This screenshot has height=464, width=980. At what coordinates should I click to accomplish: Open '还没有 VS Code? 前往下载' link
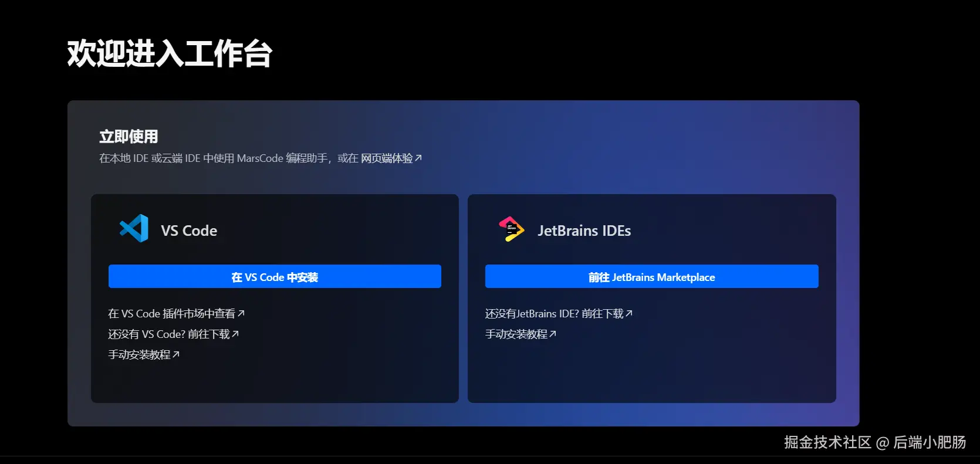point(173,334)
